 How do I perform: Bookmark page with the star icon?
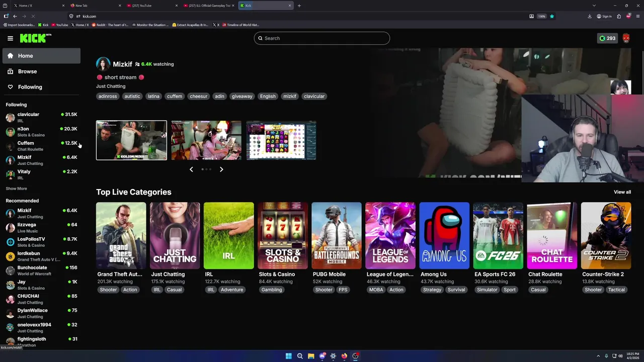[x=551, y=16]
